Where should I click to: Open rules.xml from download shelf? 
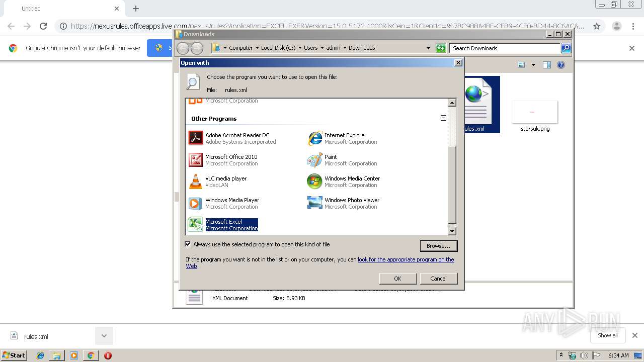coord(36,336)
